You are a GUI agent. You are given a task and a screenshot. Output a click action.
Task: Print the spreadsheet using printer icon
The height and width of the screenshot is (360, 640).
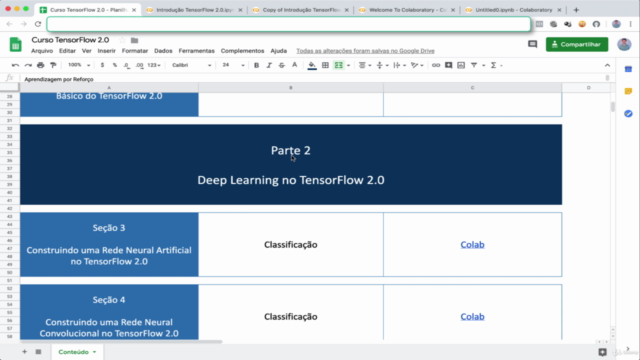pyautogui.click(x=40, y=65)
